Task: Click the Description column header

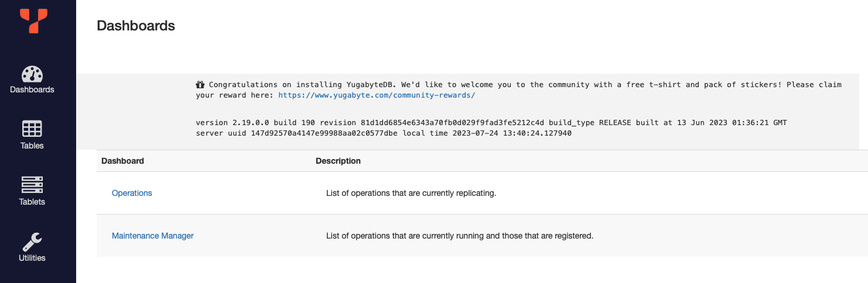Action: click(x=338, y=161)
